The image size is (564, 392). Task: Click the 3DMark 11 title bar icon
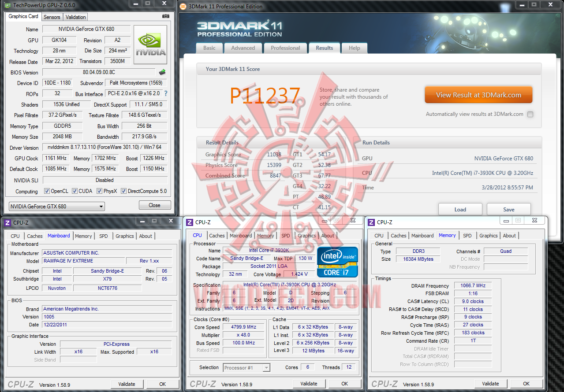point(184,6)
